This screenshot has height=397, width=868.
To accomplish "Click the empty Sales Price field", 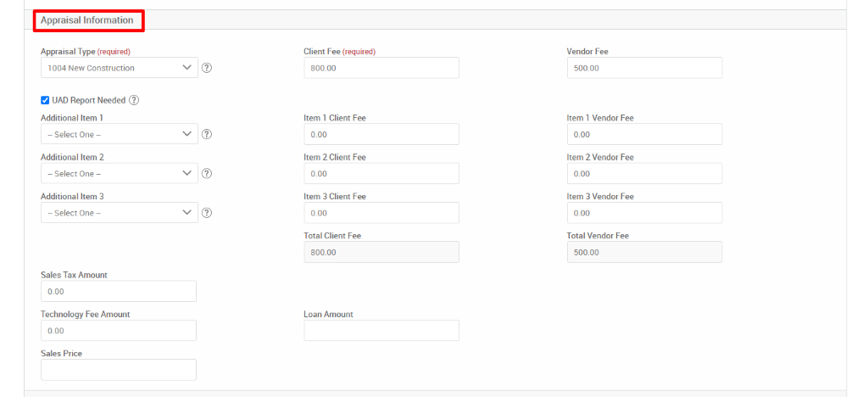I will pyautogui.click(x=119, y=370).
